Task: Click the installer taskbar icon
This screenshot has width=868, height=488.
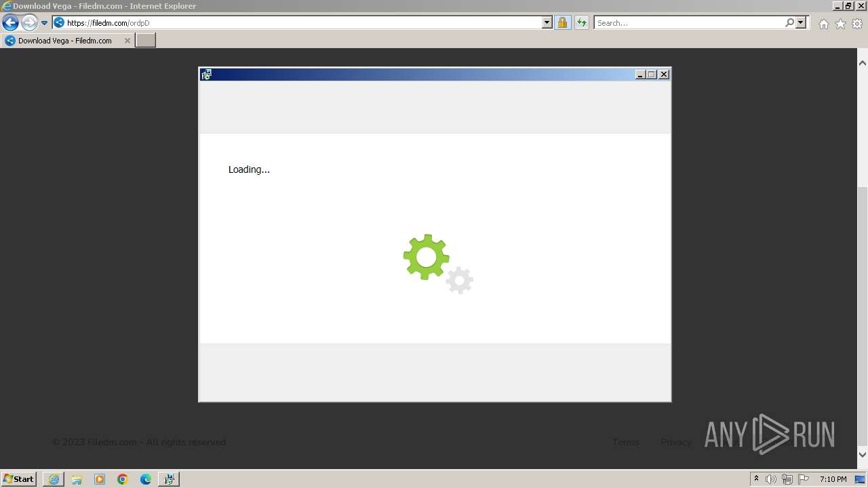Action: pos(169,479)
